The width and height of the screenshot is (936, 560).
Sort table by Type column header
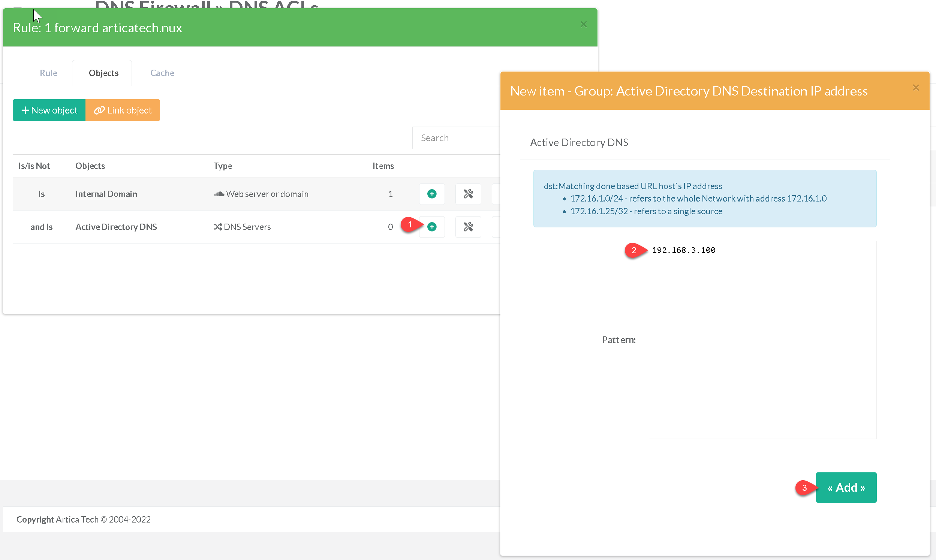click(x=222, y=166)
